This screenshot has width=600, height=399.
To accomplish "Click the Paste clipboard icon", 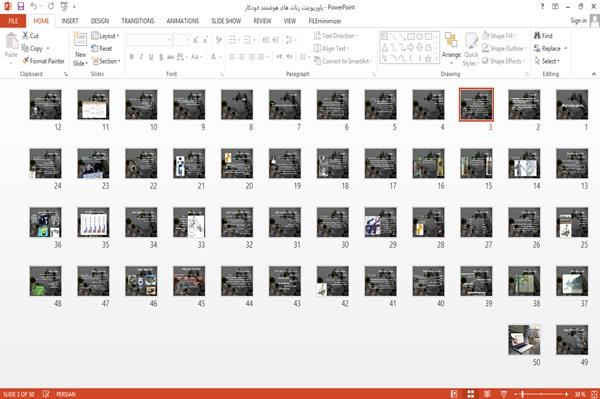I will coord(11,41).
